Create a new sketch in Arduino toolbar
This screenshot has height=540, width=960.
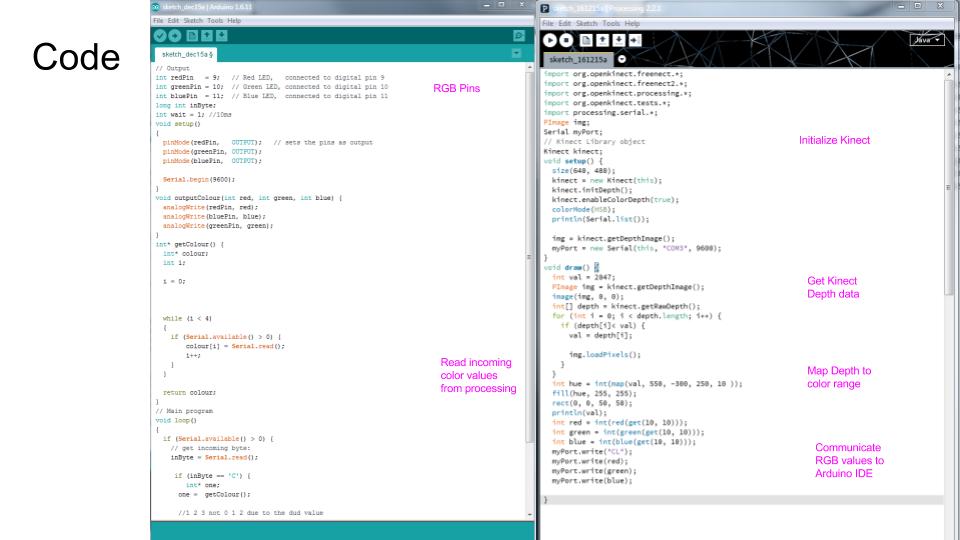coord(191,35)
